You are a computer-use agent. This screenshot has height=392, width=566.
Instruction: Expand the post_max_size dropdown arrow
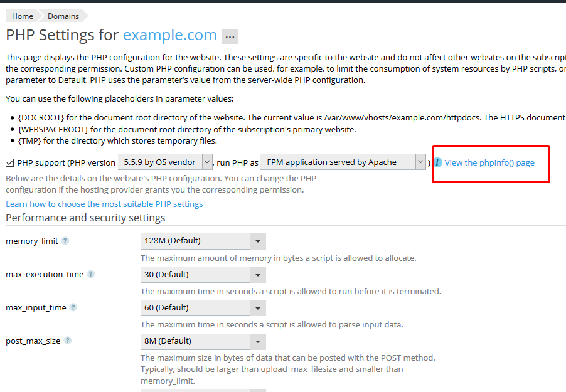point(257,341)
